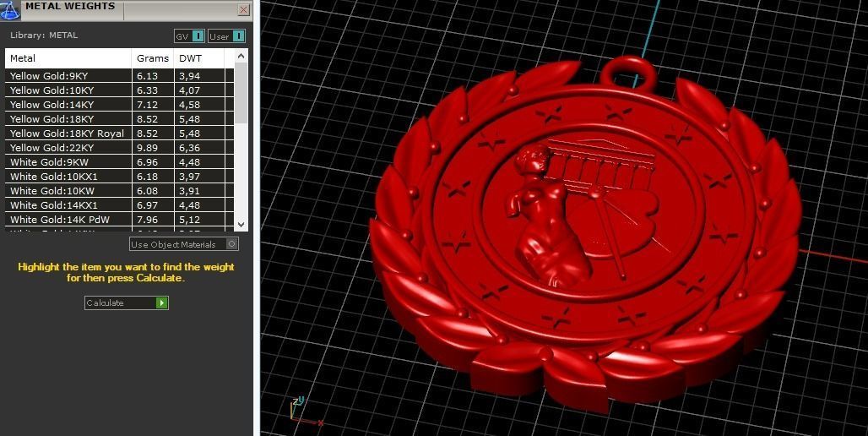868x436 pixels.
Task: Toggle the User library switch
Action: [226, 36]
